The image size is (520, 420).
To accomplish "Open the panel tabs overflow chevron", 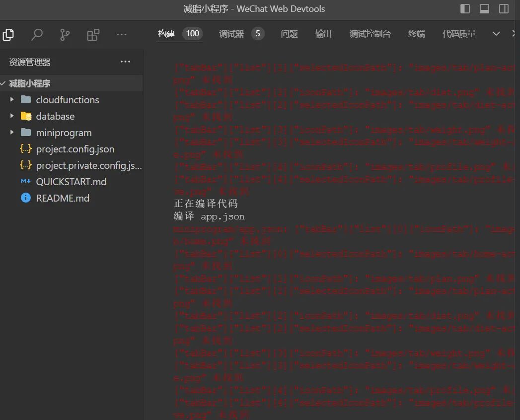I will click(496, 33).
